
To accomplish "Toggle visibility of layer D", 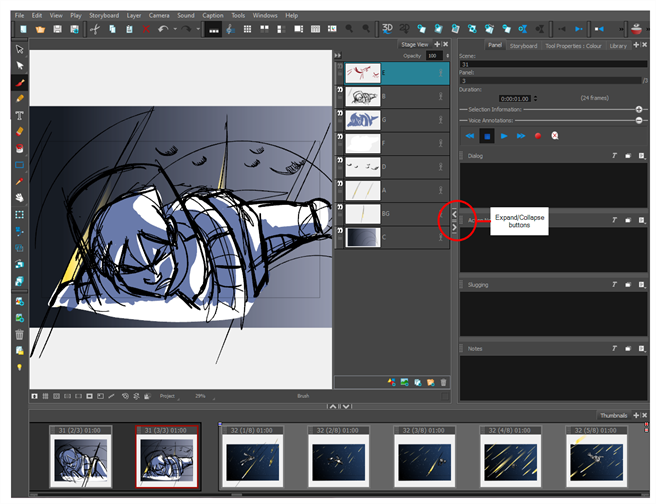I will pyautogui.click(x=340, y=160).
